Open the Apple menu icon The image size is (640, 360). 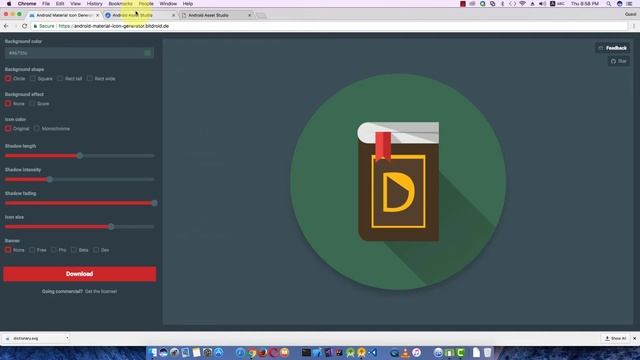[9, 4]
